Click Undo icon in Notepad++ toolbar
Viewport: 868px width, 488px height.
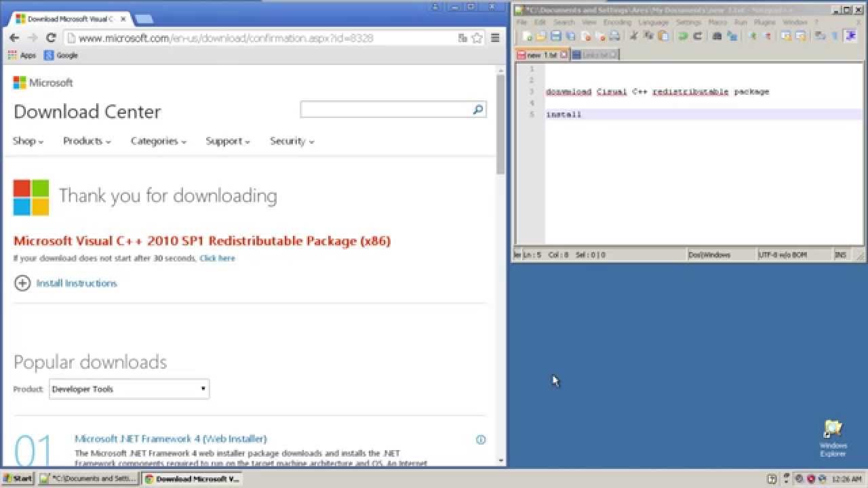(x=682, y=36)
